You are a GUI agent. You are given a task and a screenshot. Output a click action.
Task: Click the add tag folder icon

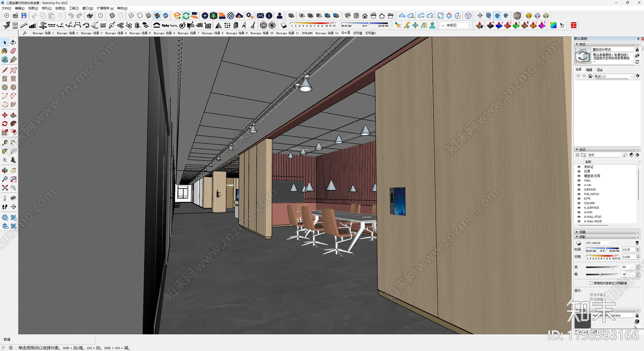[583, 155]
